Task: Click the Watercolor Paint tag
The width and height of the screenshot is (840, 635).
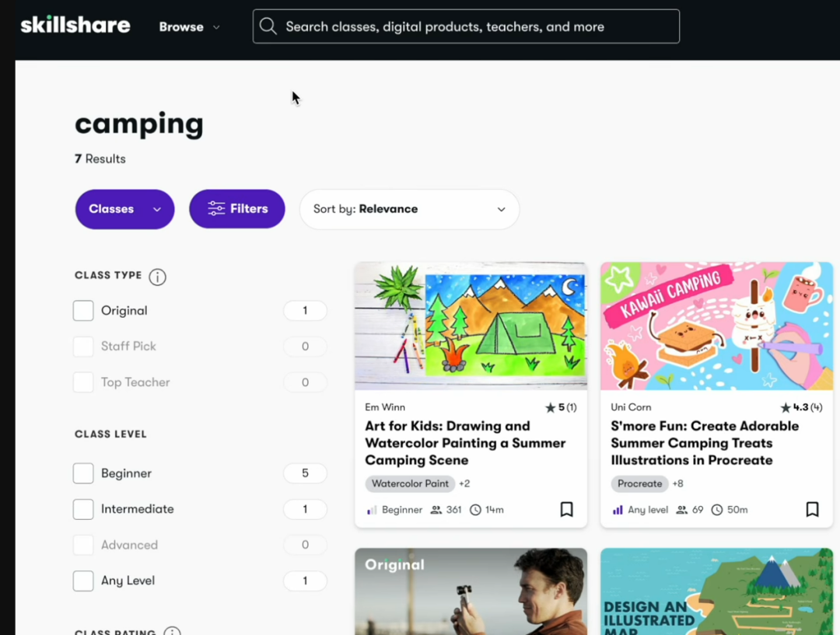Action: (410, 483)
